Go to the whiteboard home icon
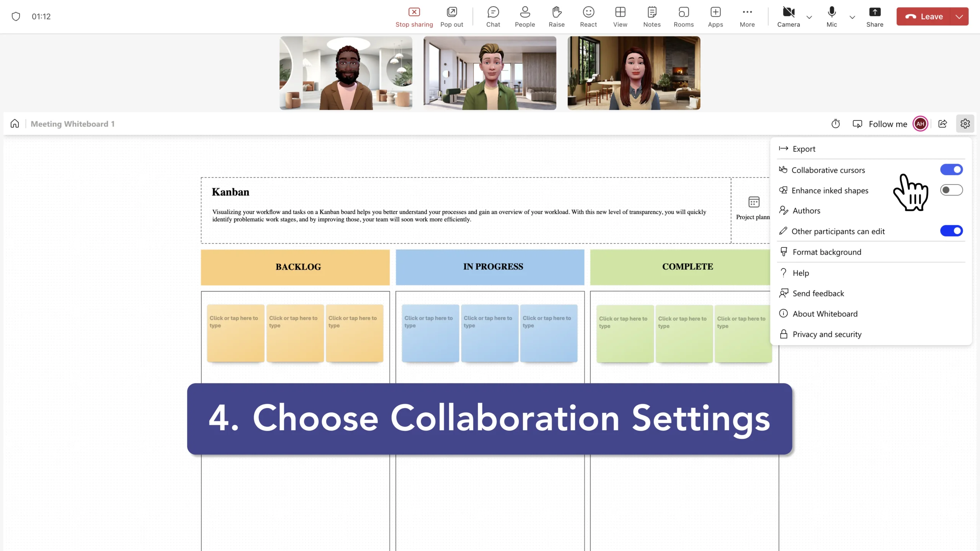 [x=15, y=124]
